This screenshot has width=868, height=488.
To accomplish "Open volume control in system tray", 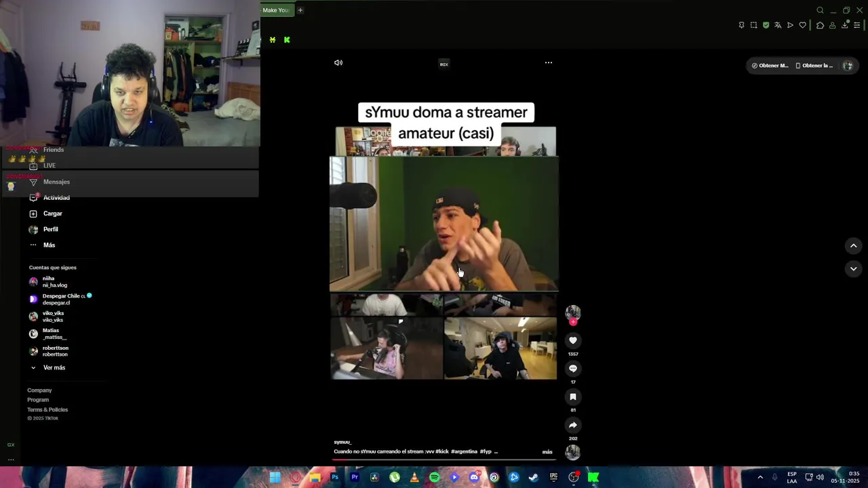I will [x=820, y=477].
